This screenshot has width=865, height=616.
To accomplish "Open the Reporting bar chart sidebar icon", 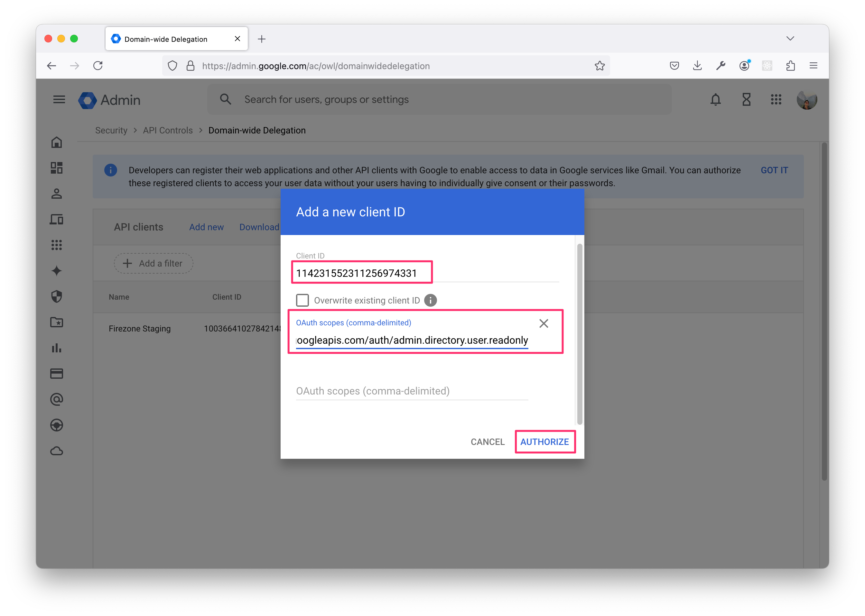I will tap(57, 348).
